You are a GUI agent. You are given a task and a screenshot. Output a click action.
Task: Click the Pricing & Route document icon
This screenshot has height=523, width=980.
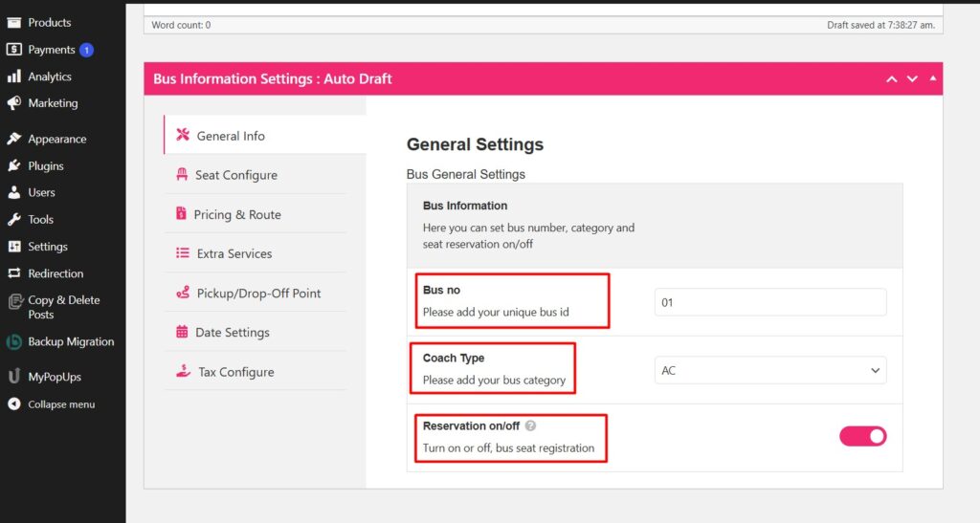(181, 213)
